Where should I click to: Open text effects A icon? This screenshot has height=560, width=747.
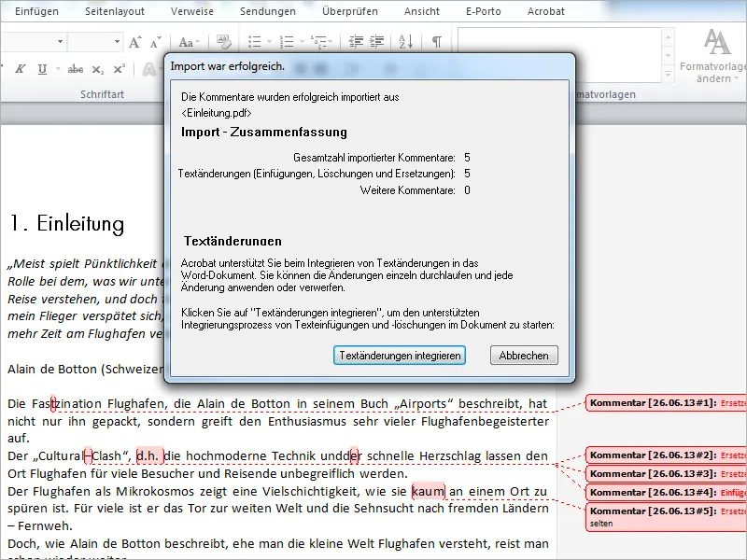(149, 69)
